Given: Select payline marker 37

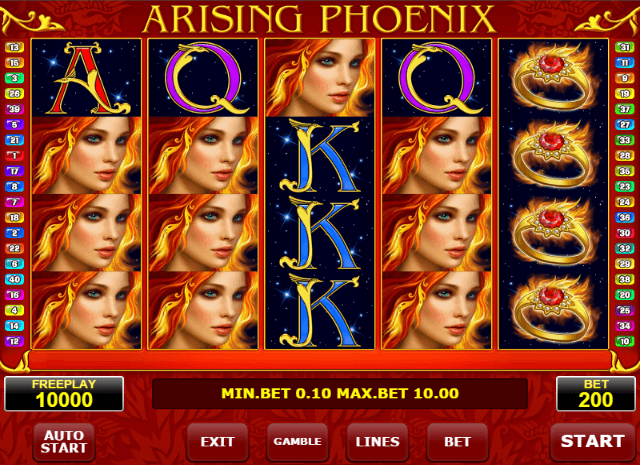Looking at the screenshot, I should [625, 109].
